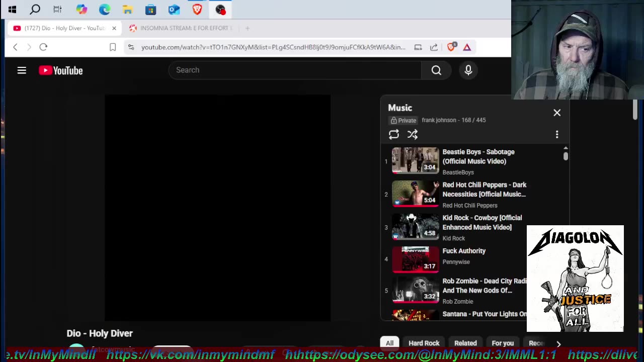Click the 'Dio - Holy Diver' video title
Image resolution: width=644 pixels, height=362 pixels.
[100, 333]
